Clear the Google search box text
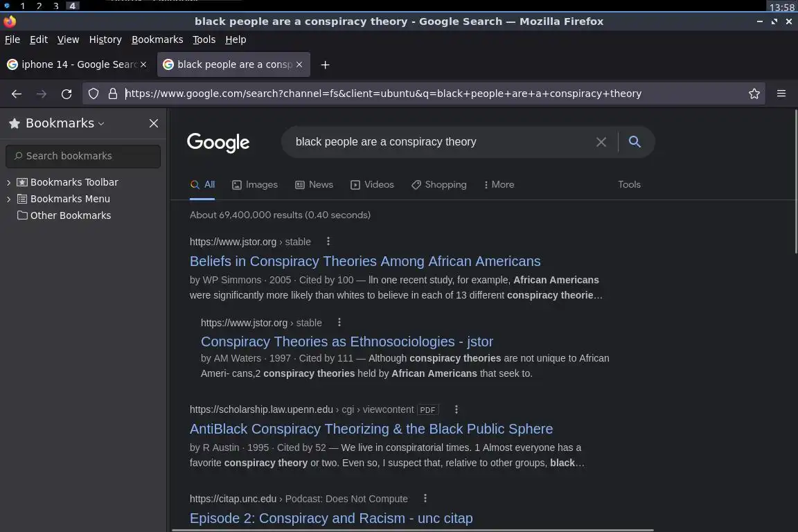 [x=601, y=142]
